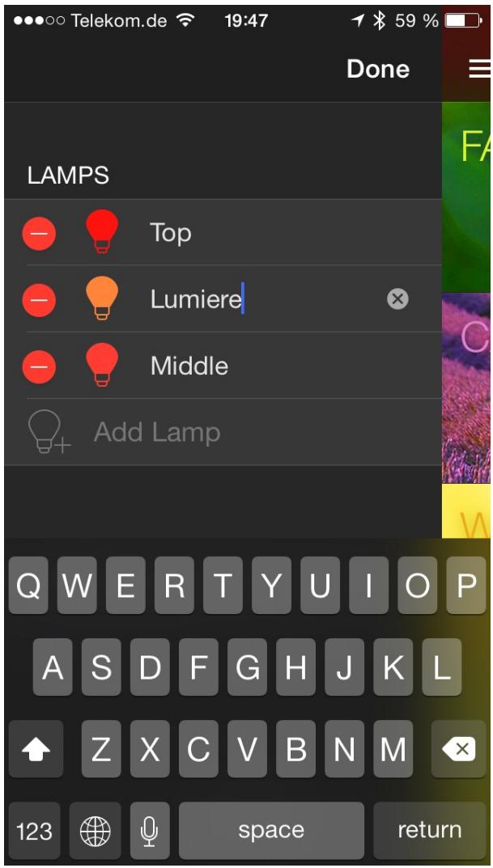Tap the return key on keyboard
This screenshot has width=493, height=868.
point(429,830)
